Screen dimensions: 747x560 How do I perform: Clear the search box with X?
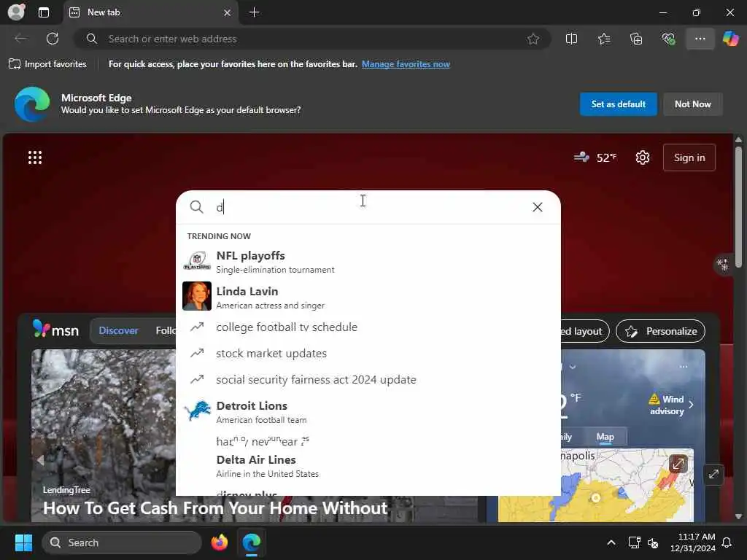coord(538,207)
